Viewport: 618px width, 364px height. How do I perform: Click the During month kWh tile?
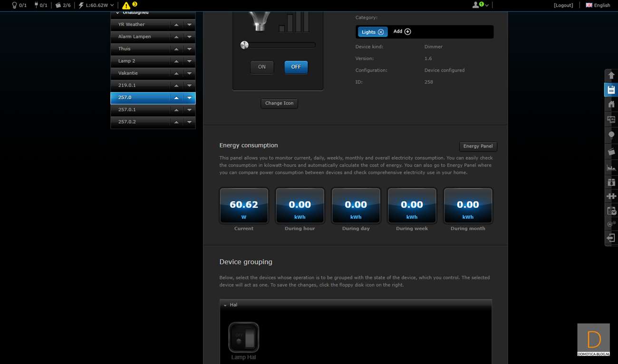tap(468, 206)
